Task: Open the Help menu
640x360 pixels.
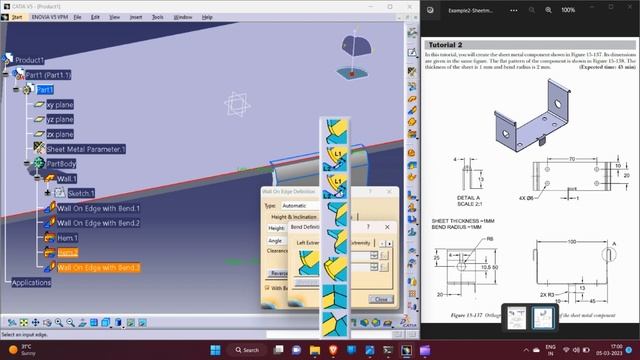Action: click(x=207, y=17)
